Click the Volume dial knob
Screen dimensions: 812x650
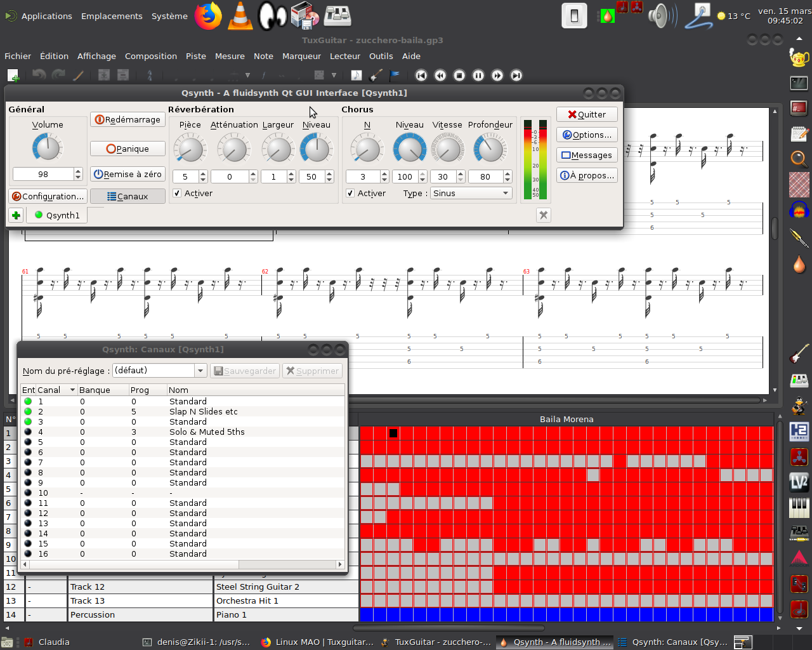(47, 148)
